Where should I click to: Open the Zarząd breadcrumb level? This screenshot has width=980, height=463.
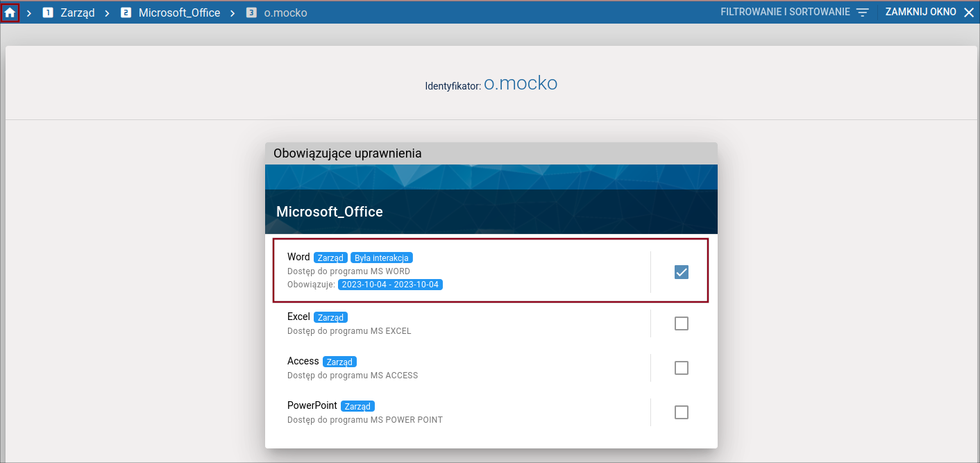[x=77, y=12]
